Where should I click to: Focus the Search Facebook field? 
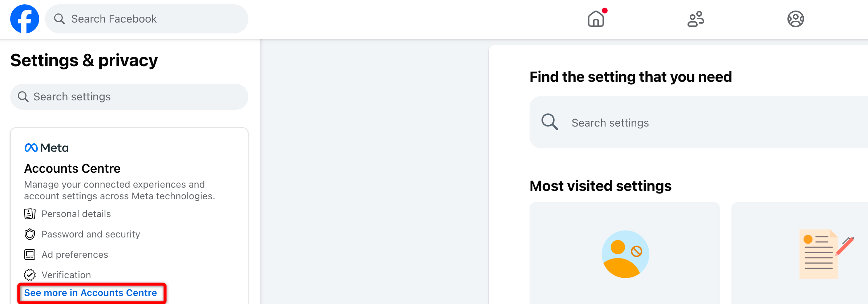[153, 19]
